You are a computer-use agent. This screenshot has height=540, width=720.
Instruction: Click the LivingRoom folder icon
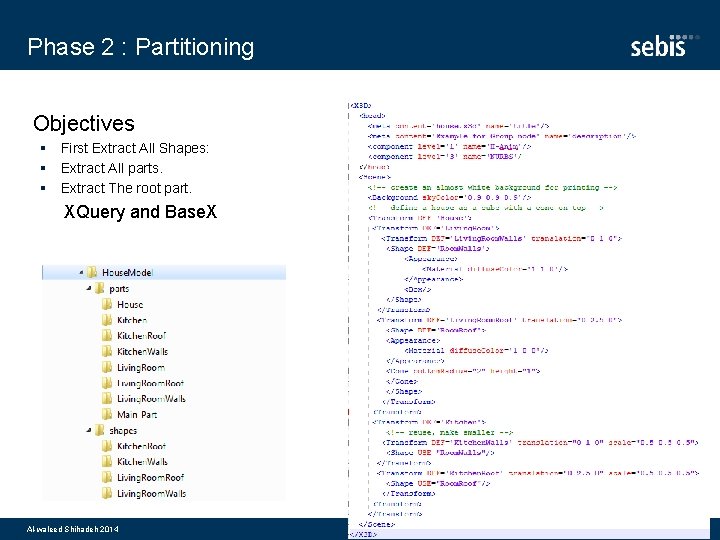(x=107, y=367)
